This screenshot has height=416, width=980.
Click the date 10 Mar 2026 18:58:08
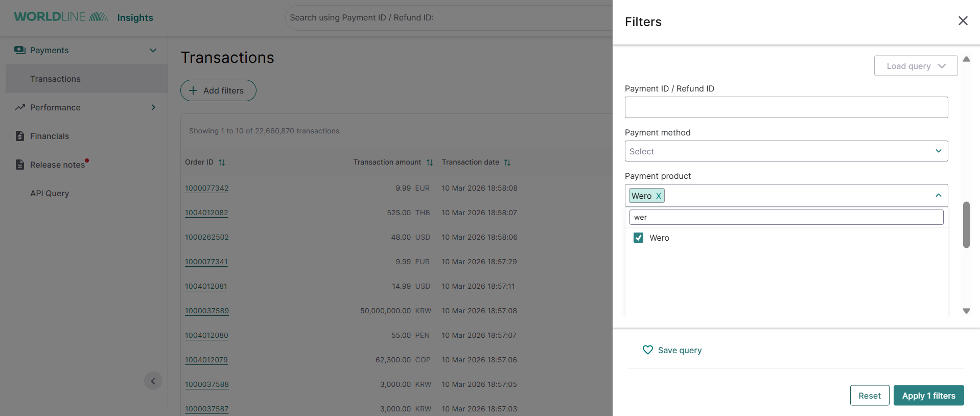tap(479, 188)
